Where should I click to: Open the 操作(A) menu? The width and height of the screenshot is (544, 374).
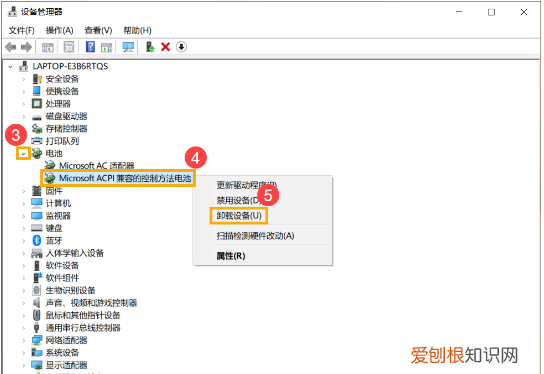[59, 31]
